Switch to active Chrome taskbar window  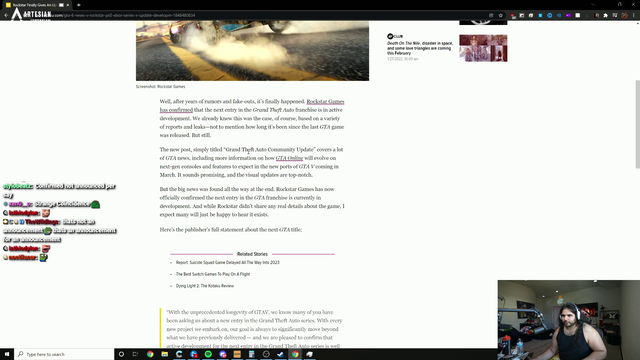[x=295, y=354]
